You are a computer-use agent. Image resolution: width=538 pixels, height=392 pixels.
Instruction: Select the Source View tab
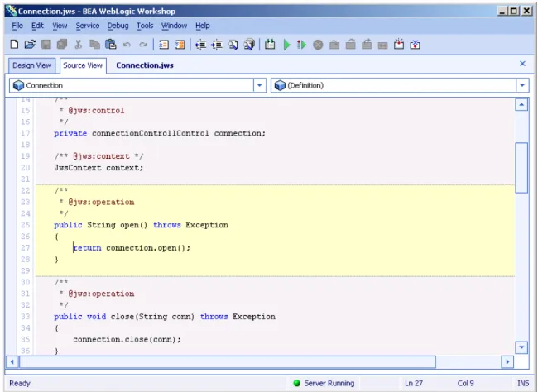pos(83,65)
